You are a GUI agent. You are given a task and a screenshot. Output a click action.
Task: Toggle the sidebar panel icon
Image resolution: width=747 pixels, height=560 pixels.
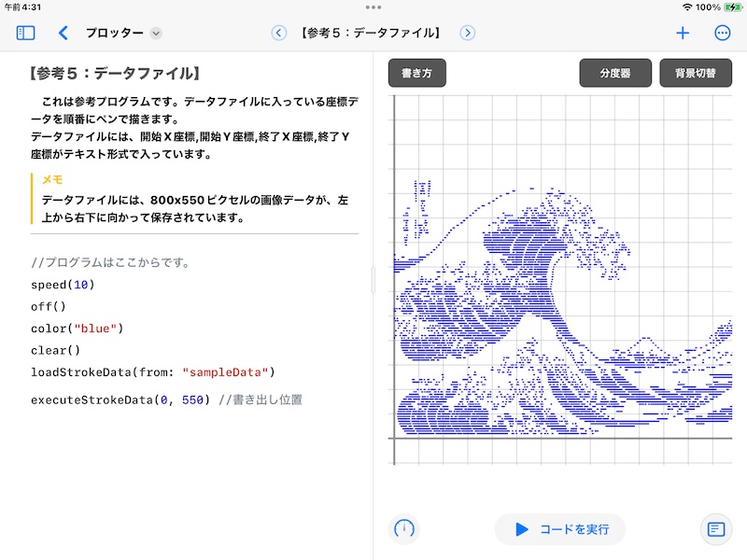tap(25, 33)
